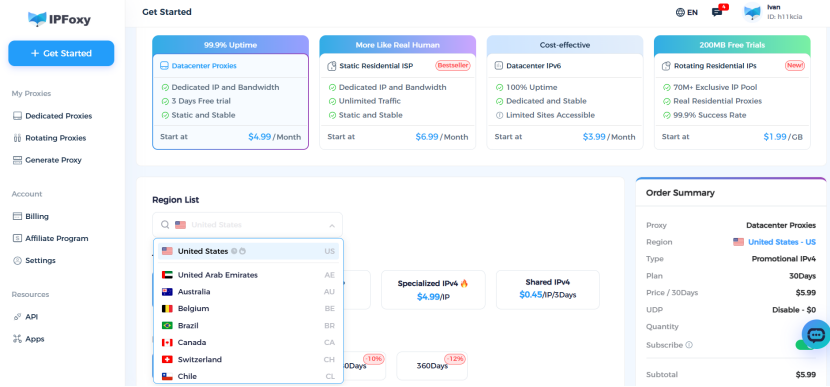Viewport: 830px width, 387px height.
Task: Toggle the Subscribe switch
Action: tap(805, 345)
